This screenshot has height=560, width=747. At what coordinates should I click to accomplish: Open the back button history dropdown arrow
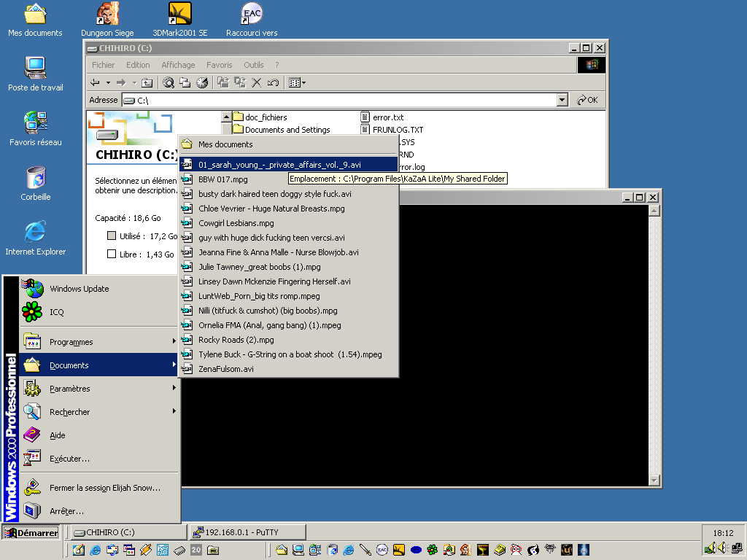pos(108,83)
